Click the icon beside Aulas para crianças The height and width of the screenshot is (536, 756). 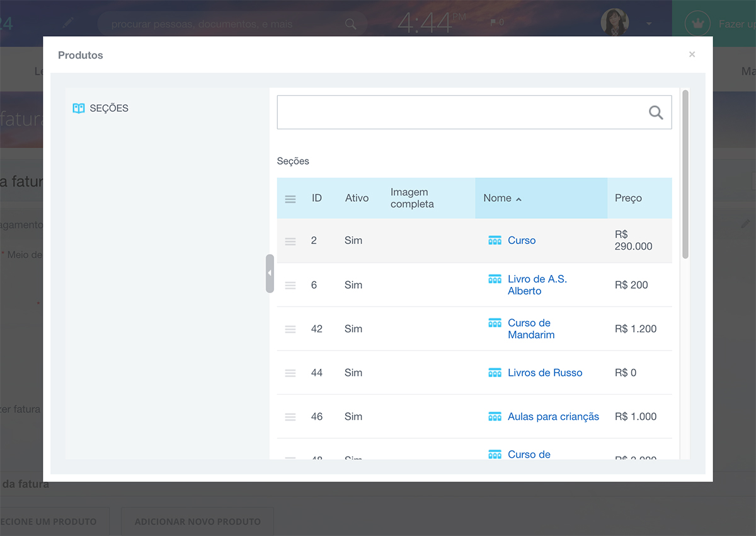tap(495, 416)
